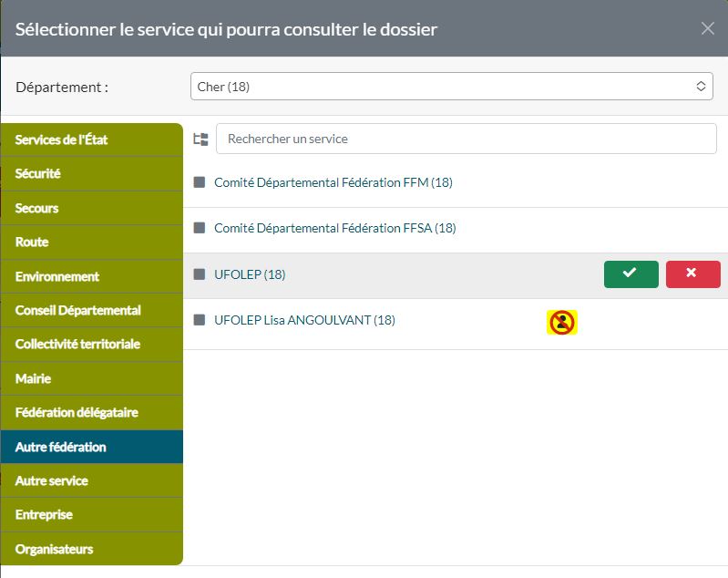Switch to Collectivité territoriale category
This screenshot has width=728, height=578.
click(92, 345)
